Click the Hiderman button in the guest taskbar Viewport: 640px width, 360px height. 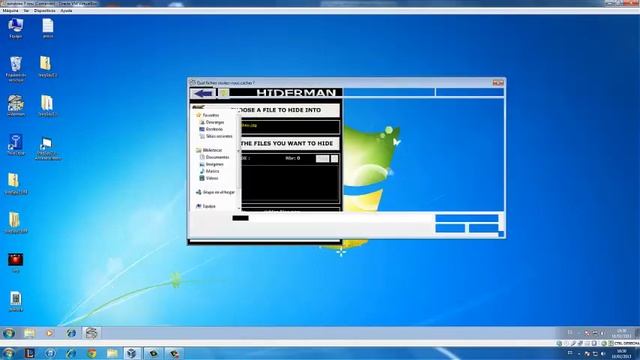[91, 333]
